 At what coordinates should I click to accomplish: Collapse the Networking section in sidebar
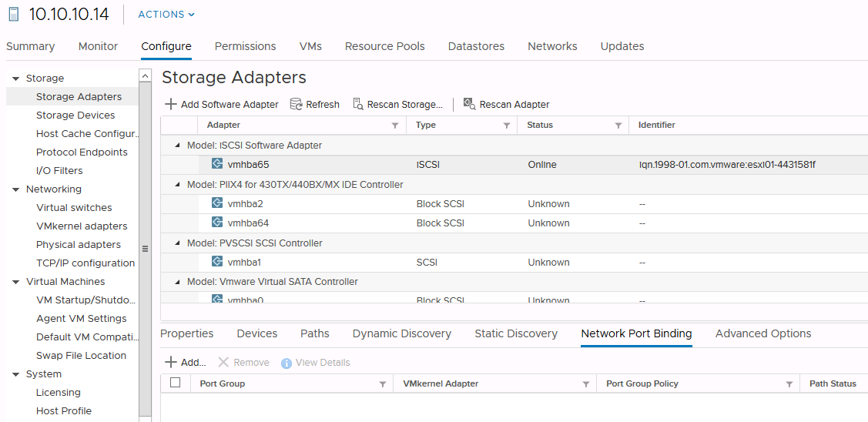[15, 189]
